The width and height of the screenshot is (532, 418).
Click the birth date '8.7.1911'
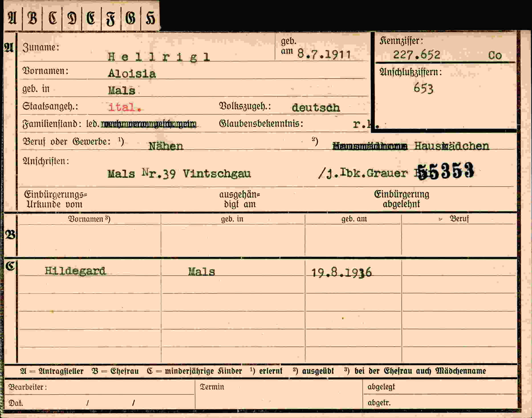coord(324,54)
